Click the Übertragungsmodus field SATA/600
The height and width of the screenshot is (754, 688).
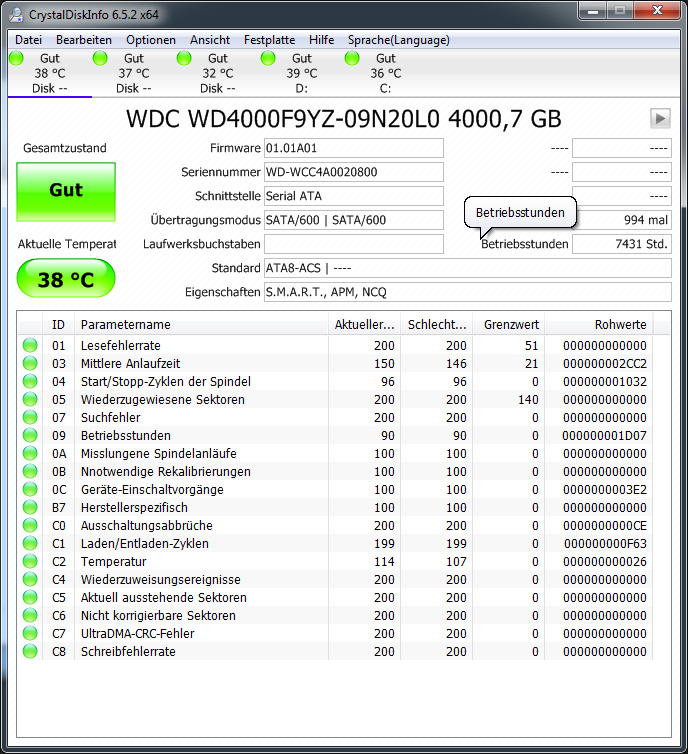coord(353,220)
